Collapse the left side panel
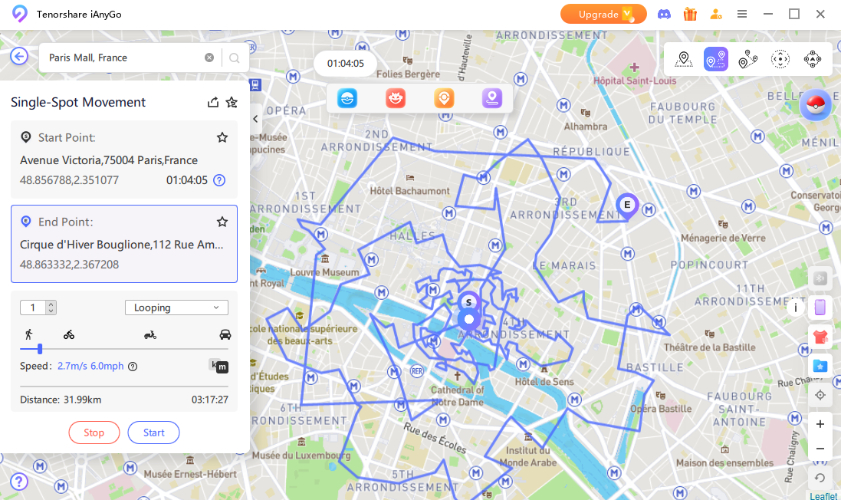 [255, 119]
